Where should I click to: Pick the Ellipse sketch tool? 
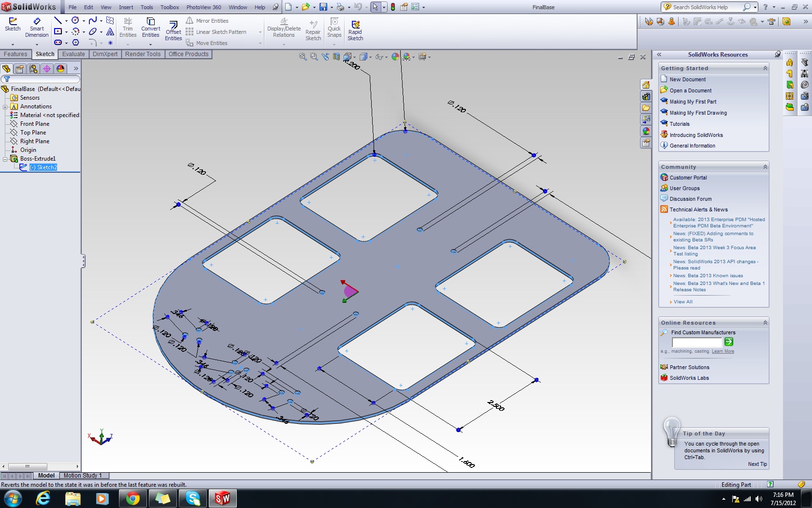click(93, 31)
